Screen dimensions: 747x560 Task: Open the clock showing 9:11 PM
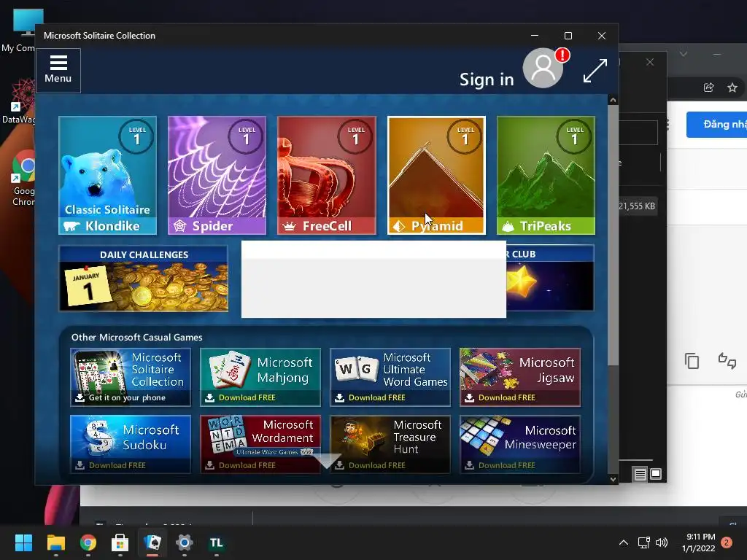[699, 542]
